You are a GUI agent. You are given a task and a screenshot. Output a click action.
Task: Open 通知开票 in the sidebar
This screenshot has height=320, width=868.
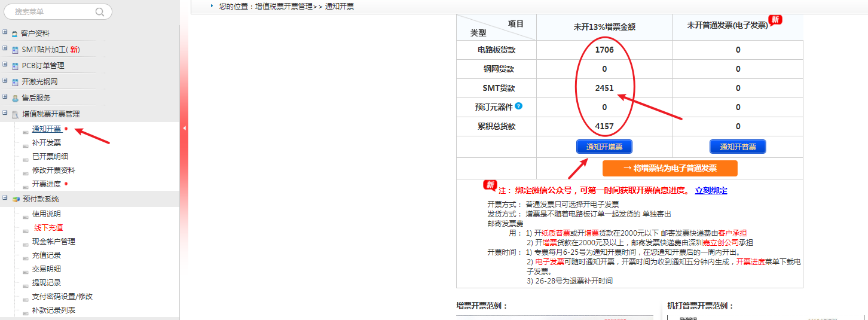pyautogui.click(x=46, y=129)
